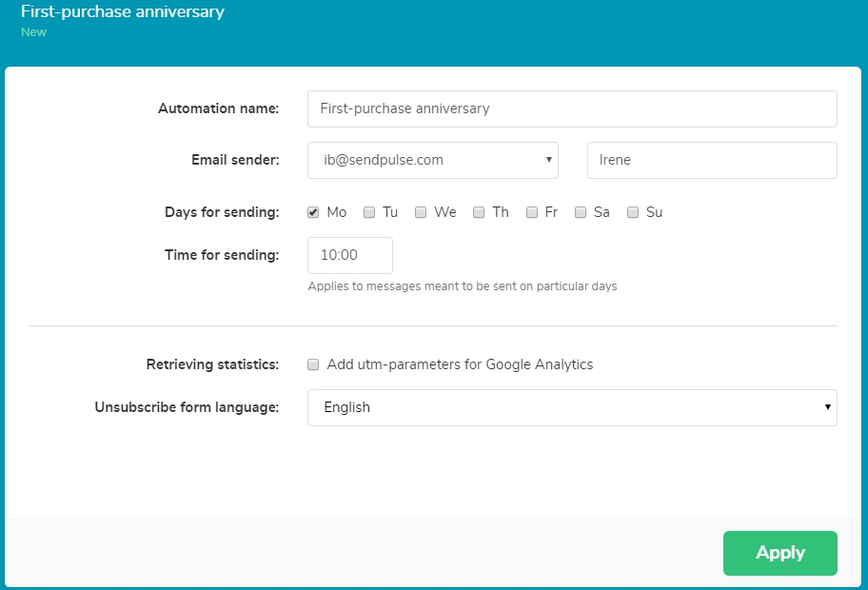Click the sender dropdown arrow beside ib@sendpulse.com
This screenshot has height=590, width=868.
pos(548,160)
